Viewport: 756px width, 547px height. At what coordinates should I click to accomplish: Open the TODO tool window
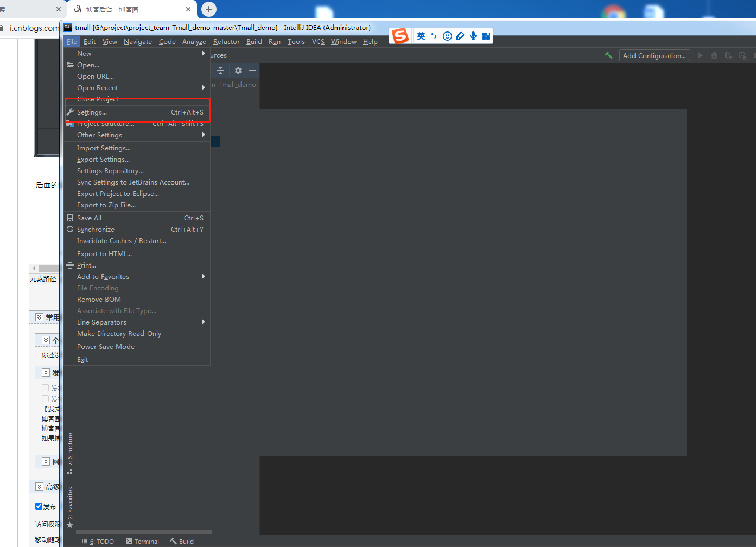(98, 541)
